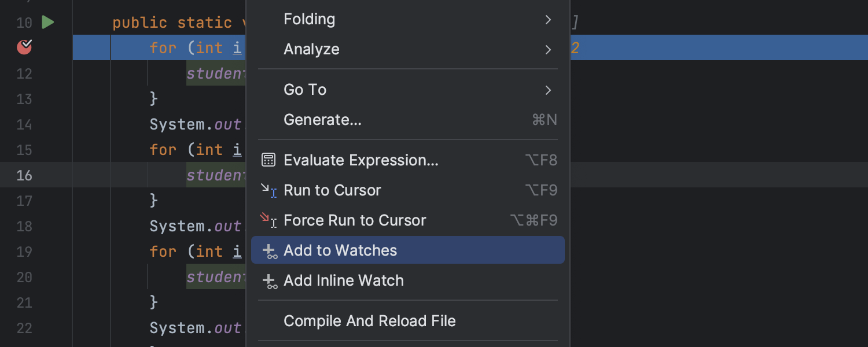Screen dimensions: 868x347
Task: Choose Evaluate Expression... menu entry
Action: pos(408,160)
